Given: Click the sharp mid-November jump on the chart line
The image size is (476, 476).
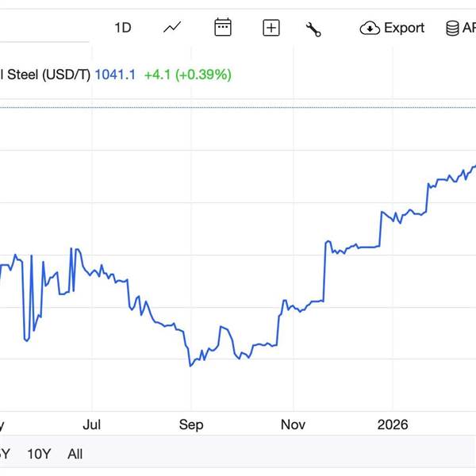Looking at the screenshot, I should [x=326, y=270].
